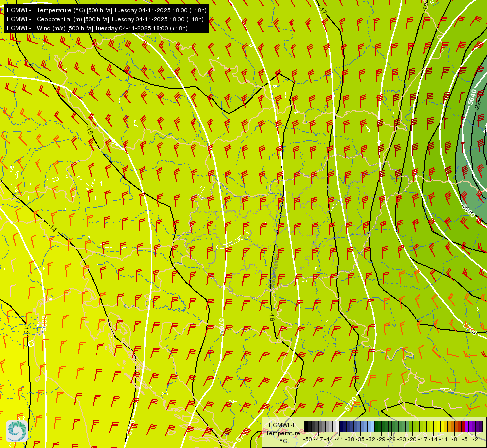Click the -8 legend tick value
Viewport: 487px width, 448px height.
click(x=454, y=440)
